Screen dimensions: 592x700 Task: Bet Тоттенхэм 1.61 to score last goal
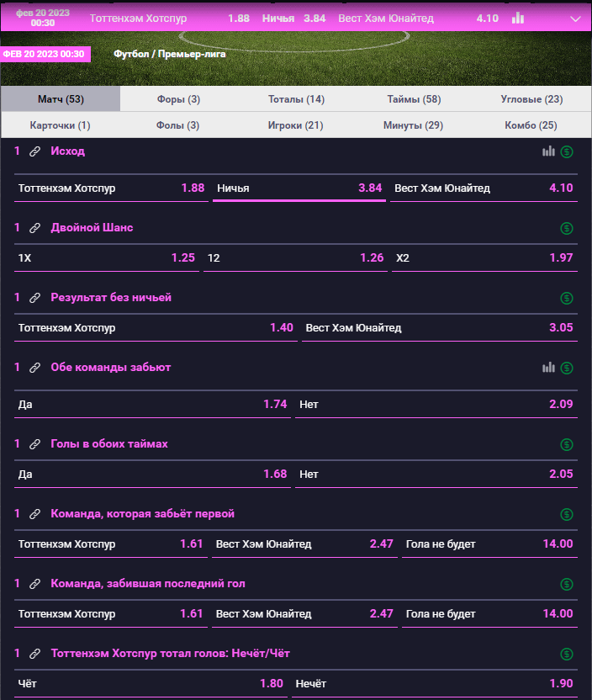(x=111, y=614)
